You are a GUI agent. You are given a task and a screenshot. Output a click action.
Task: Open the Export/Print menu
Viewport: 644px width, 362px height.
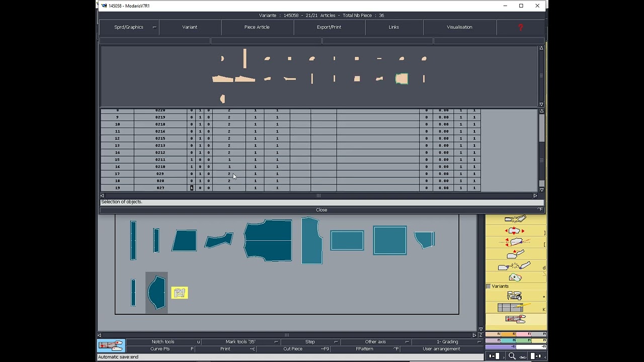329,27
